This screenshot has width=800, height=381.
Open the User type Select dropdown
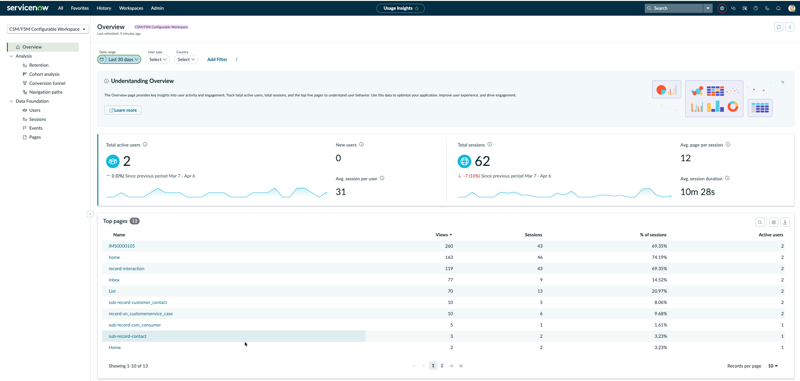[x=158, y=60]
